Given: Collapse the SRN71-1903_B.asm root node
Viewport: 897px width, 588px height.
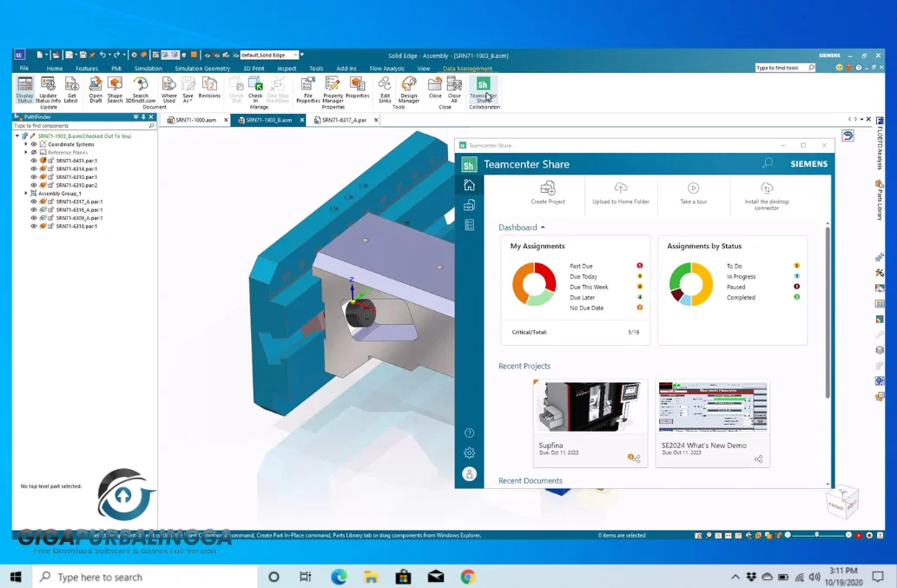Looking at the screenshot, I should point(17,136).
